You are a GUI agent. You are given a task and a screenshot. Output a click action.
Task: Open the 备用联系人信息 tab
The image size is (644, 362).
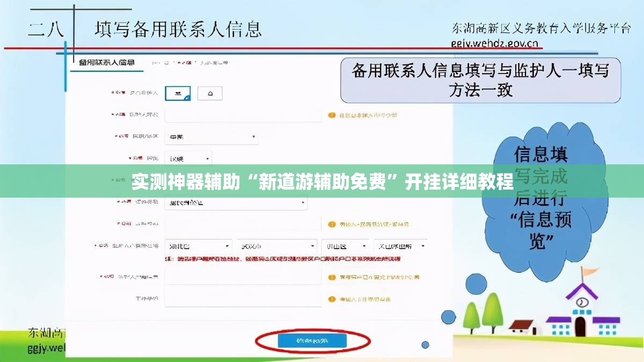click(106, 63)
